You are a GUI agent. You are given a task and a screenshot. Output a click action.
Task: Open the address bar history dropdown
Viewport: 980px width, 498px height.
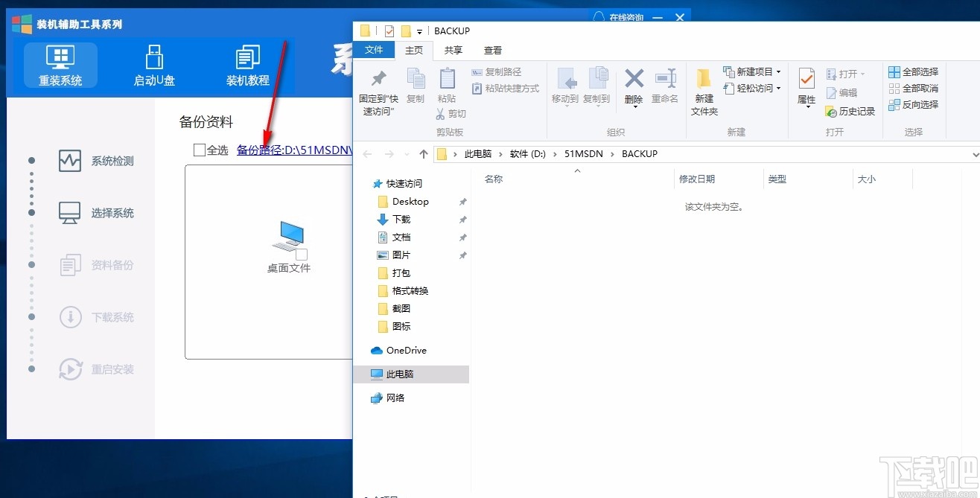(x=973, y=154)
